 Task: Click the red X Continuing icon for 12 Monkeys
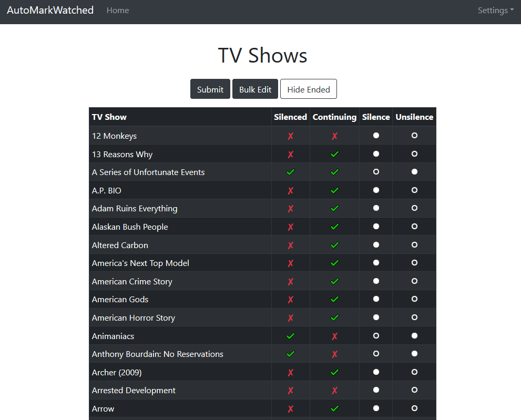(x=334, y=136)
